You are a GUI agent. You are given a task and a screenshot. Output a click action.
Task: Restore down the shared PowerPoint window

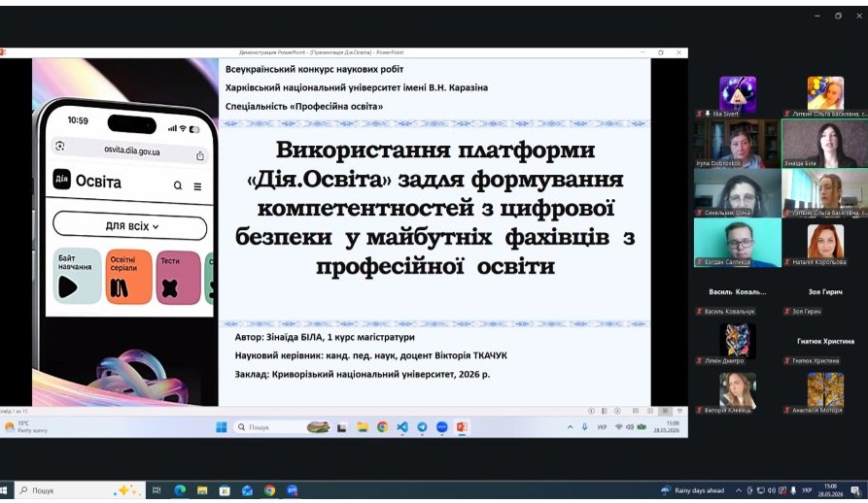[x=661, y=52]
